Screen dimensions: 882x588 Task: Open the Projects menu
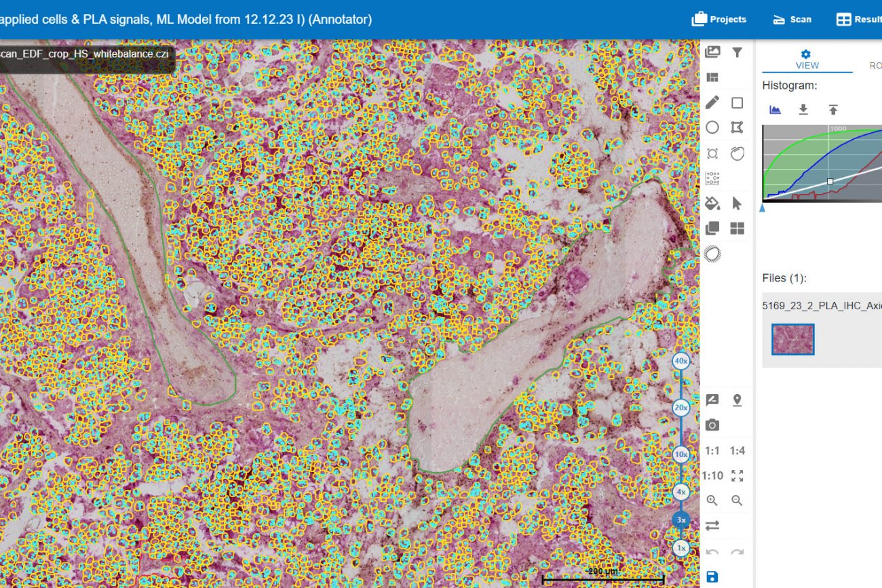click(x=719, y=19)
